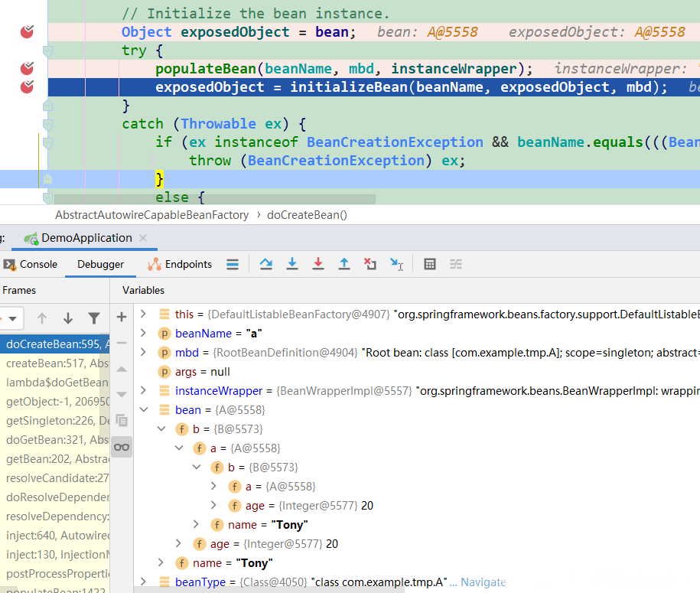Click the Step Out icon
The width and height of the screenshot is (700, 593).
pyautogui.click(x=343, y=264)
